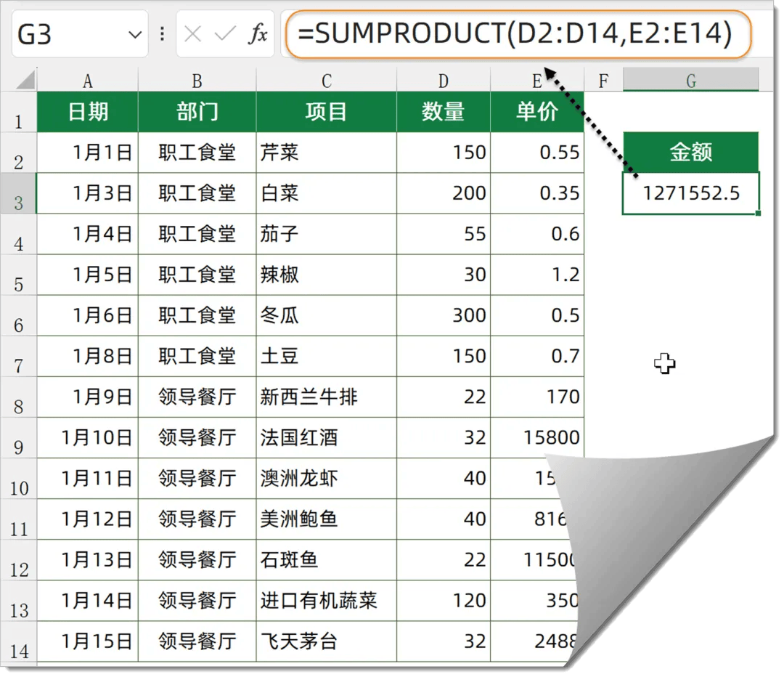784x677 pixels.
Task: Select column C header
Action: coord(327,81)
